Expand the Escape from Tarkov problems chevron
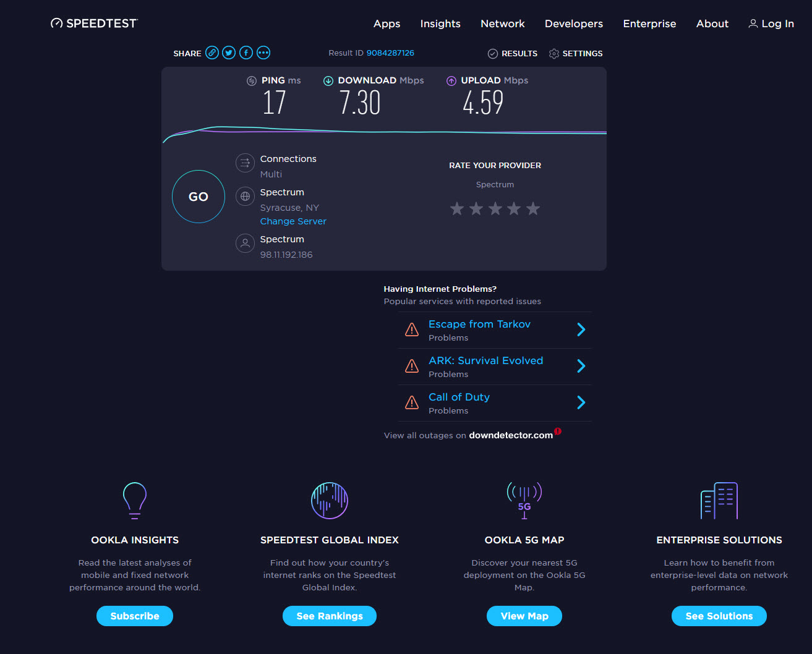Image resolution: width=812 pixels, height=654 pixels. point(581,329)
